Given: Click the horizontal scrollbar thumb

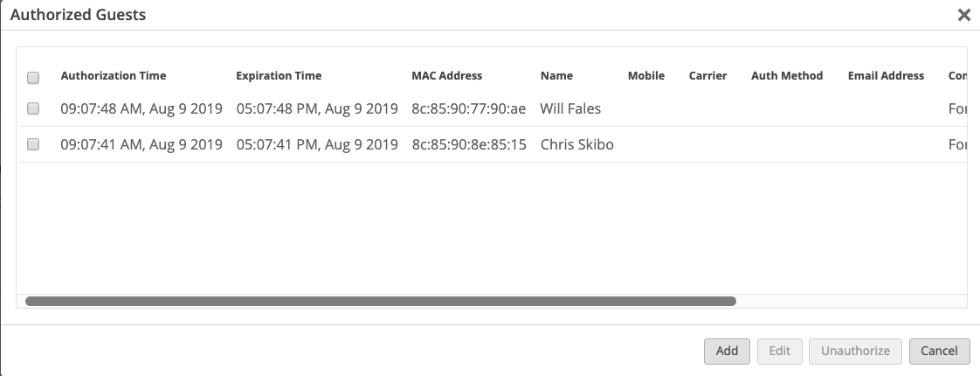Looking at the screenshot, I should tap(381, 301).
